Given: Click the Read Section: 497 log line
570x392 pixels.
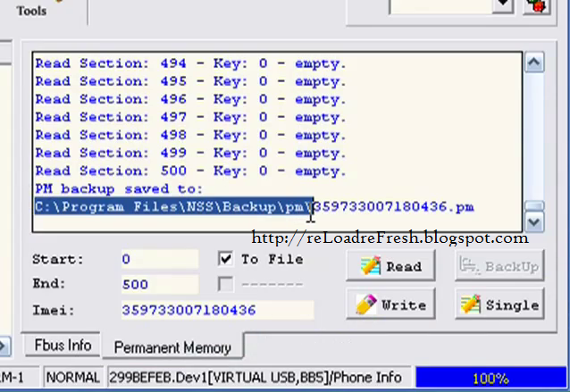Looking at the screenshot, I should pos(190,117).
